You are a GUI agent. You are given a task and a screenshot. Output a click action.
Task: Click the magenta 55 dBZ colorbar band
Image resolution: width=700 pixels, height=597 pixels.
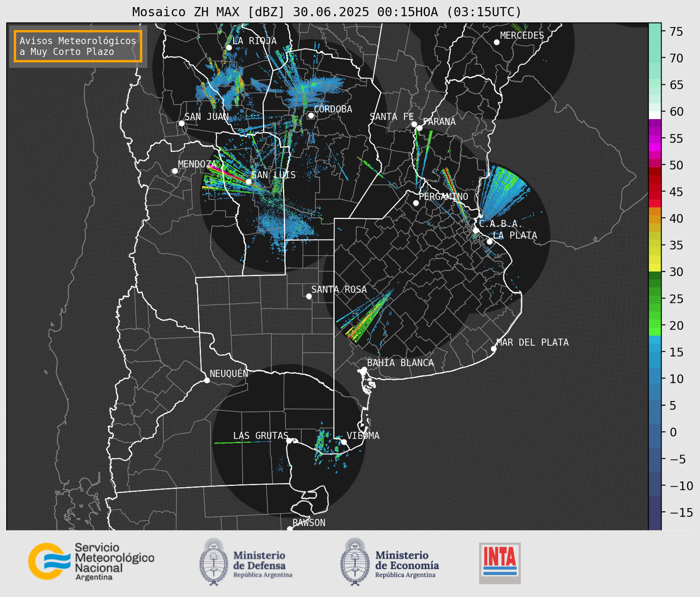point(655,139)
